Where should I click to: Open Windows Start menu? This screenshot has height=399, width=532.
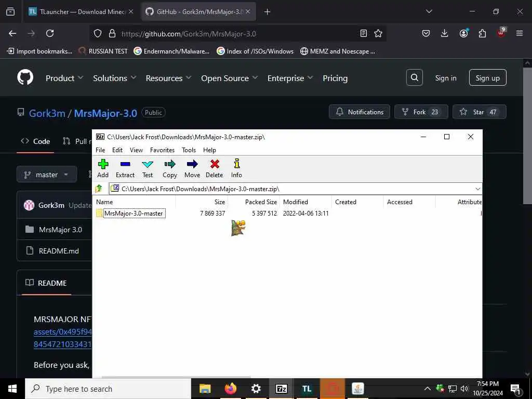coord(12,389)
